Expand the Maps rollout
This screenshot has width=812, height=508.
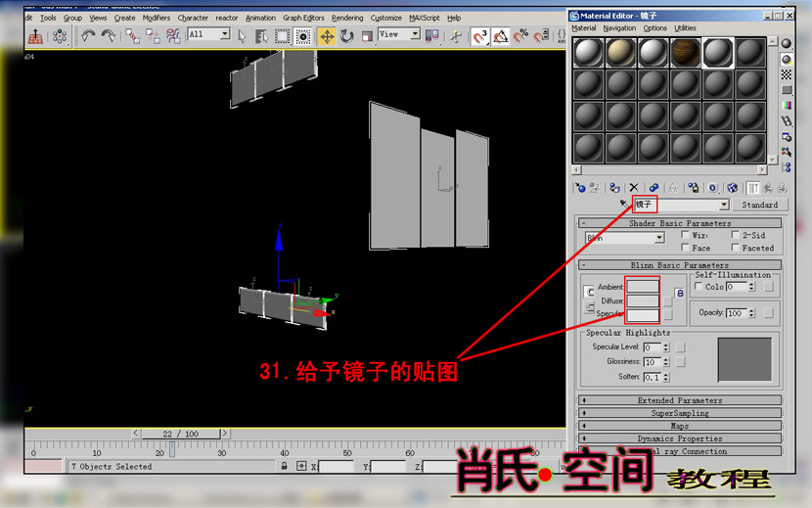pos(679,426)
